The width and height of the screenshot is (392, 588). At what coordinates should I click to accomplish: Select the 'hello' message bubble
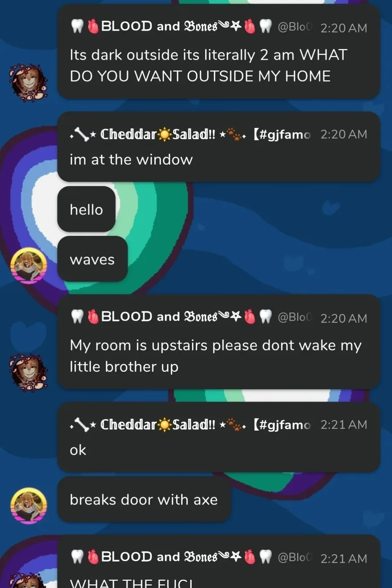86,209
